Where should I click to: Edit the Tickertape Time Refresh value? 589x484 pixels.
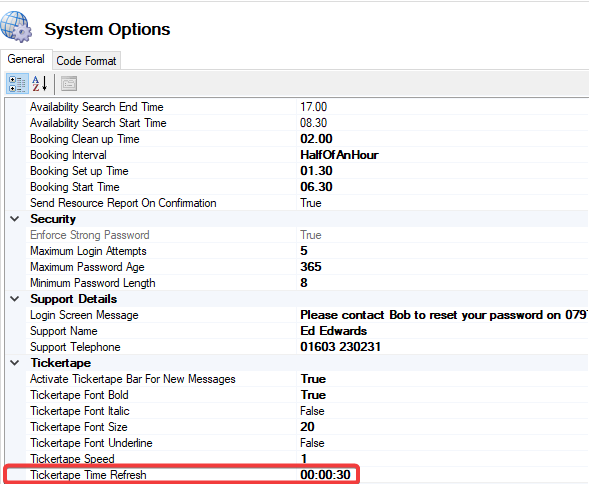point(326,475)
